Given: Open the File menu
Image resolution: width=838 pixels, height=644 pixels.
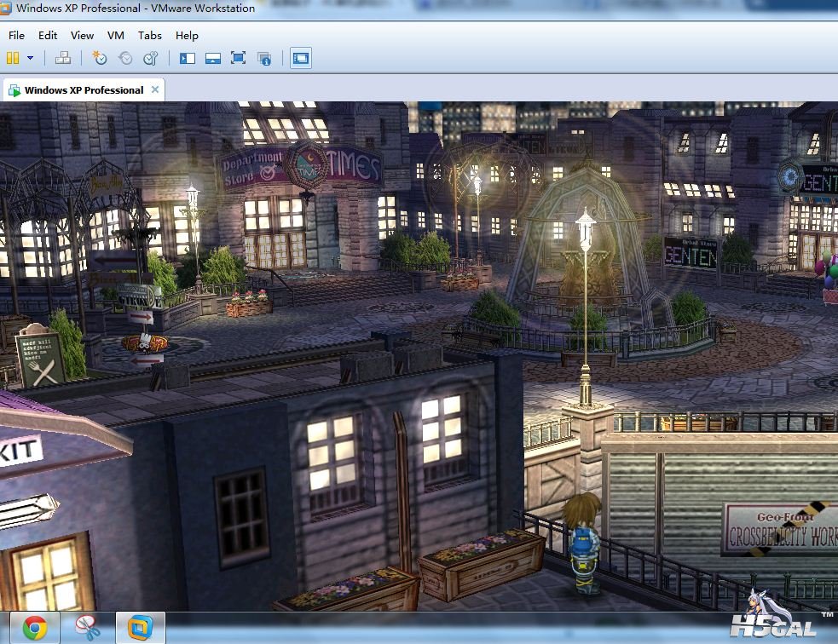Looking at the screenshot, I should [16, 35].
